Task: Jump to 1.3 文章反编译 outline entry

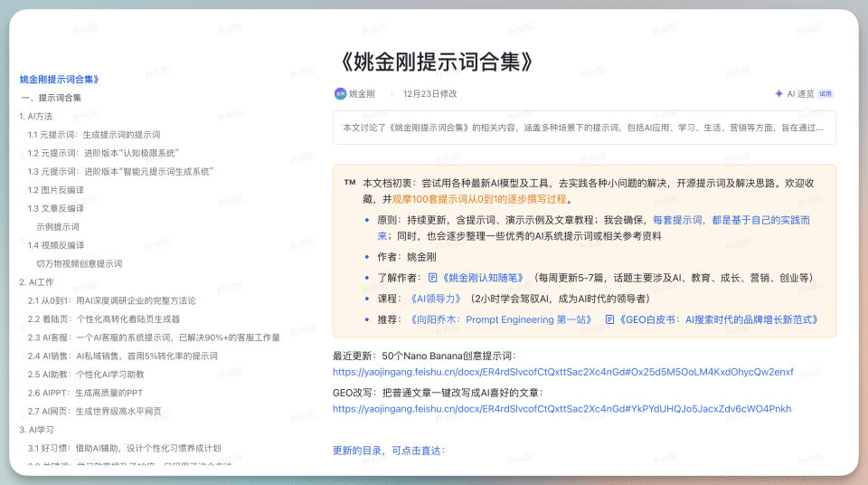Action: (x=56, y=208)
